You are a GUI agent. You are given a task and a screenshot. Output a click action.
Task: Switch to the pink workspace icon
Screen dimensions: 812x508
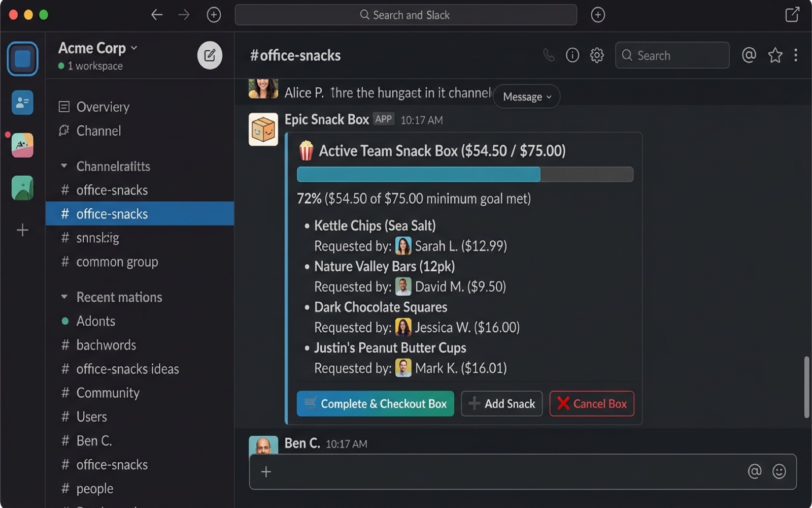pyautogui.click(x=22, y=145)
